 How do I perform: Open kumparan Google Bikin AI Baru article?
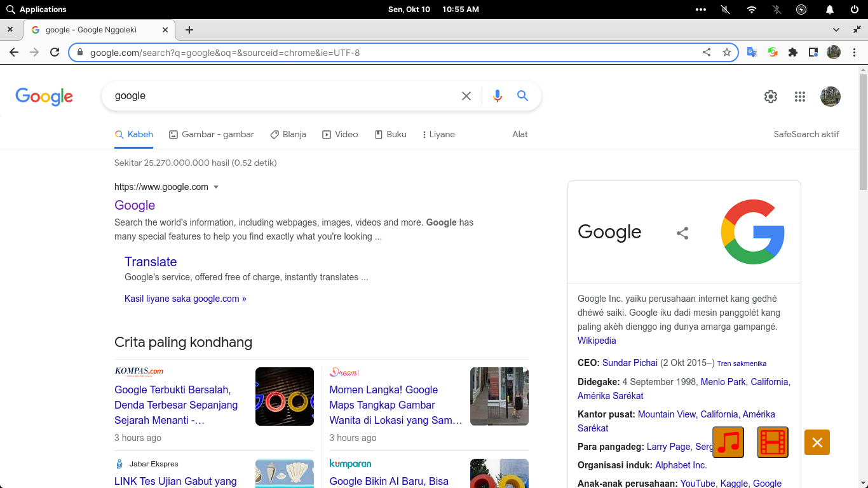click(x=389, y=481)
